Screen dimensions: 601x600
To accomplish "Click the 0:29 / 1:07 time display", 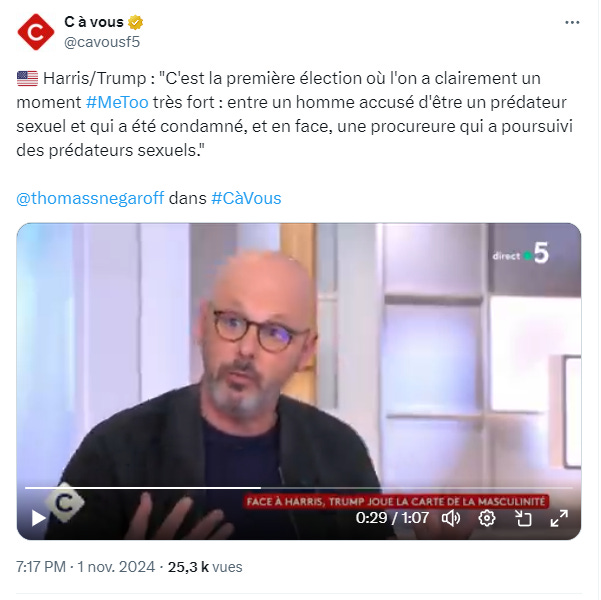I will click(x=392, y=518).
